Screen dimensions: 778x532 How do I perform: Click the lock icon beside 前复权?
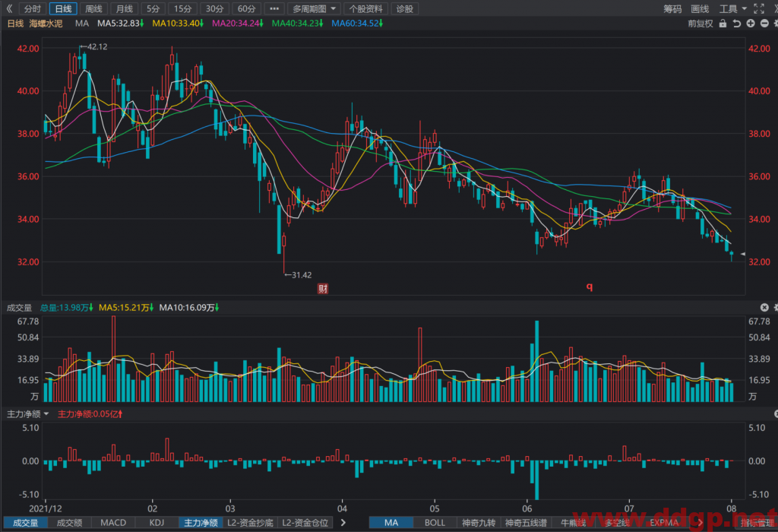(723, 24)
